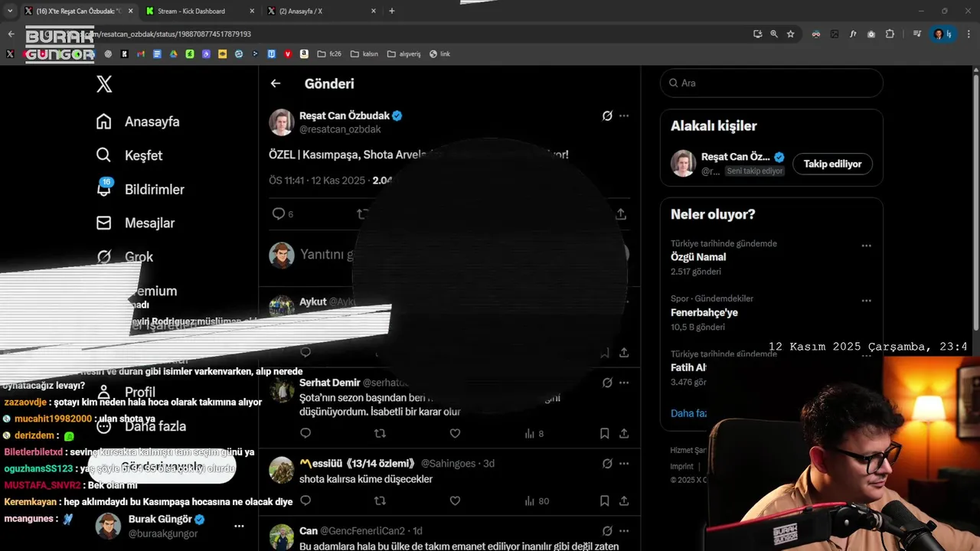Open the alışveriş bookmarks folder
The height and width of the screenshot is (551, 980).
pyautogui.click(x=404, y=54)
